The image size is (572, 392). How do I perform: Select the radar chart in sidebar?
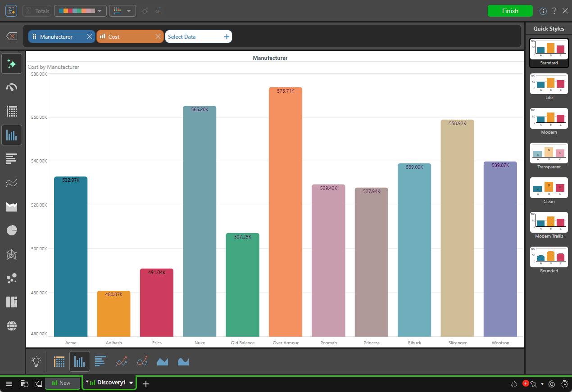[x=12, y=254]
